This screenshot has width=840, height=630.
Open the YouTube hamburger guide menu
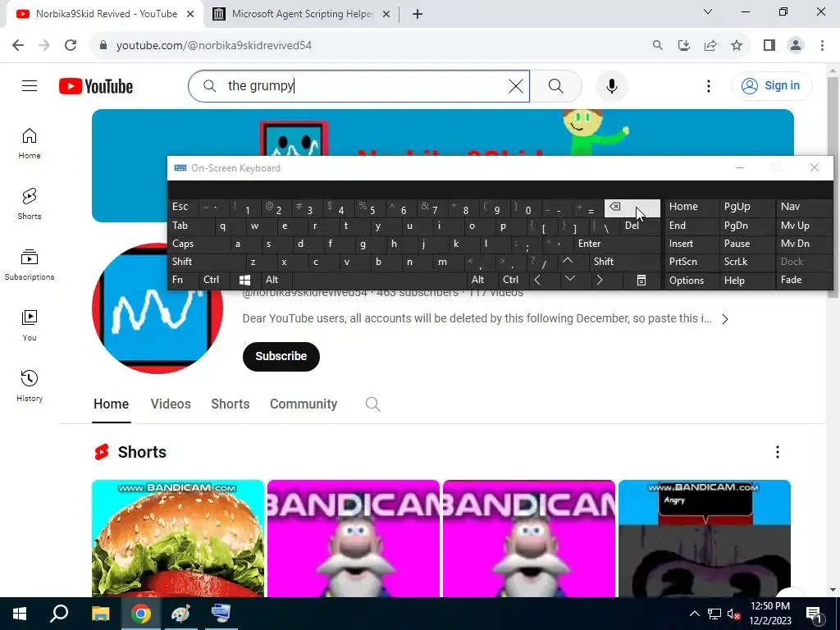click(30, 85)
